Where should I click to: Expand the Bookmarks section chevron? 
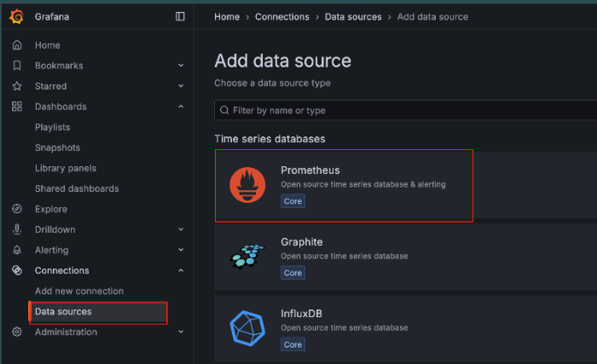(x=181, y=66)
